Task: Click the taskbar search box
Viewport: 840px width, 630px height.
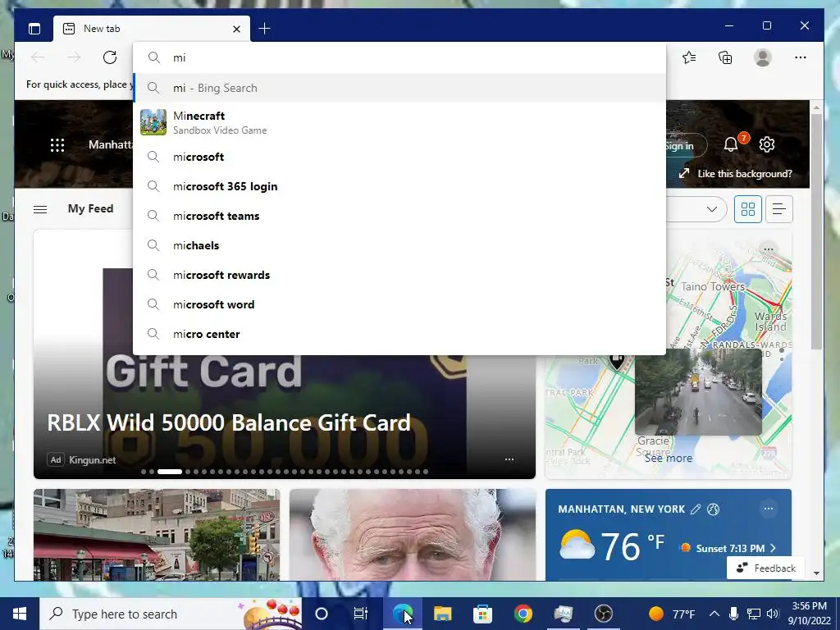Action: [x=171, y=614]
